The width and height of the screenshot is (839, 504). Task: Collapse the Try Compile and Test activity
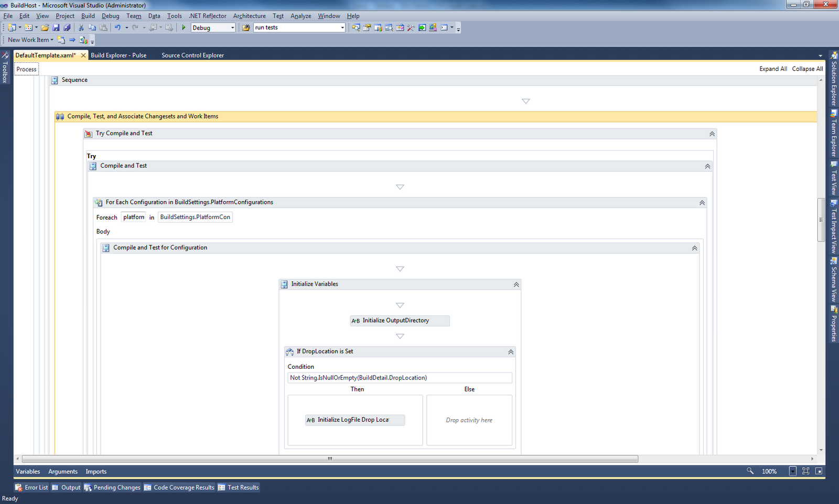pos(712,134)
